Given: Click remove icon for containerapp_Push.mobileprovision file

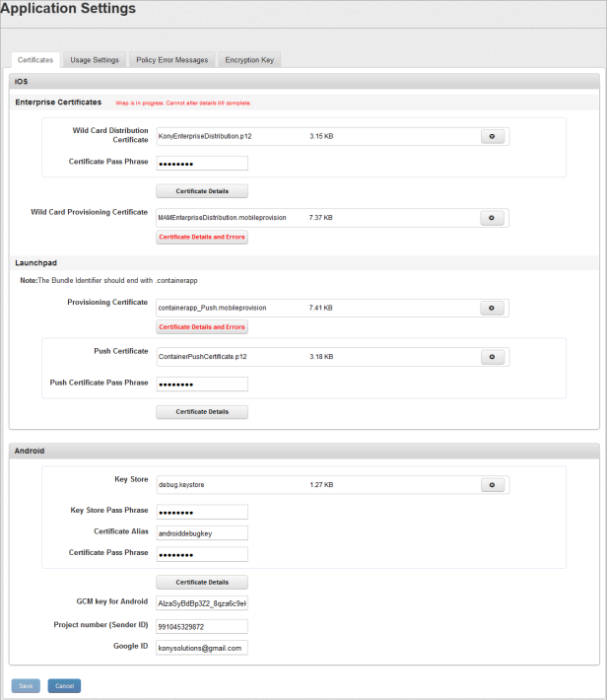Looking at the screenshot, I should pyautogui.click(x=492, y=308).
